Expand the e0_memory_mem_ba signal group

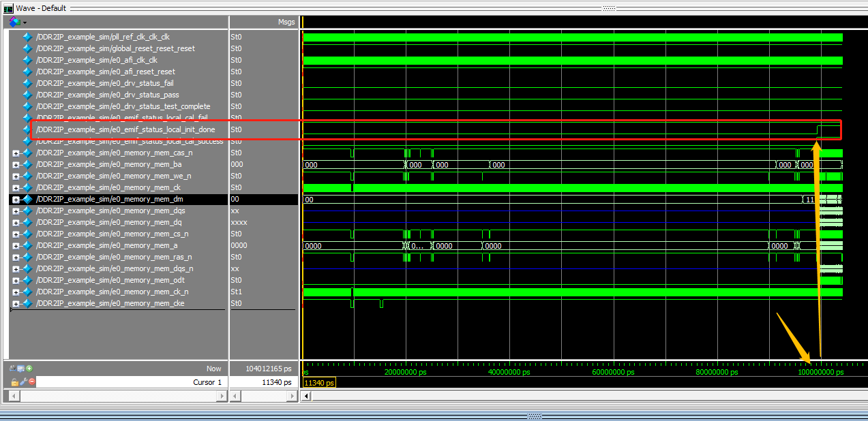coord(17,164)
